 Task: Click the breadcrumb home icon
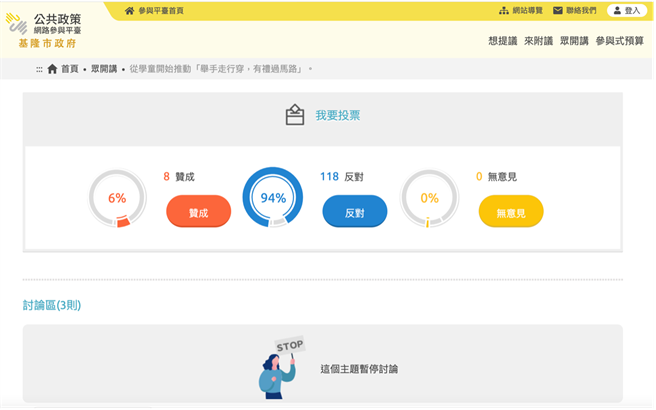52,69
